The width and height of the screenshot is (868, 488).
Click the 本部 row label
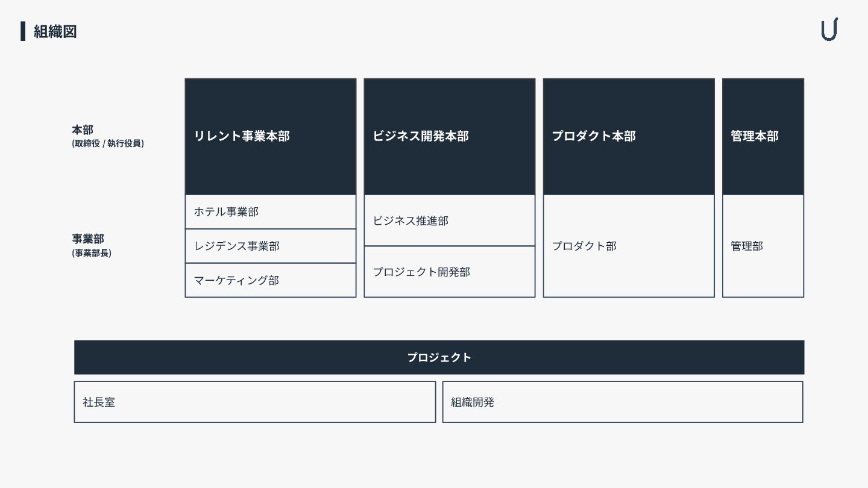click(83, 130)
